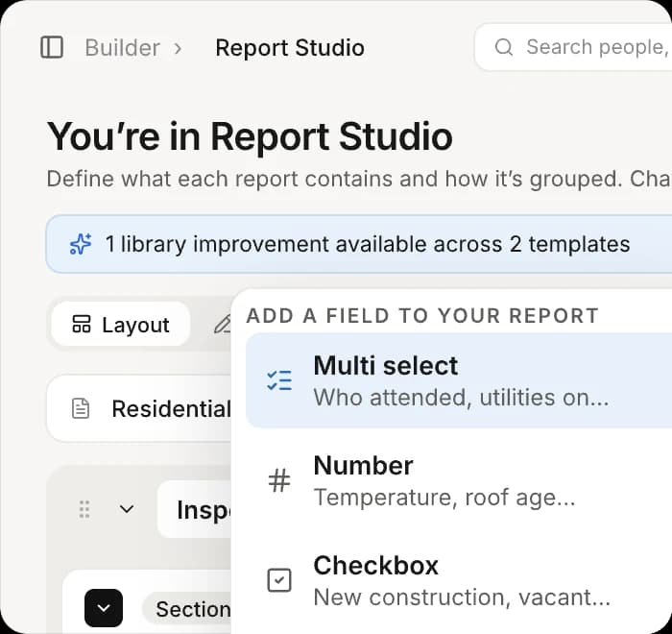Open the Builder breadcrumb link
The height and width of the screenshot is (634, 672).
point(123,48)
